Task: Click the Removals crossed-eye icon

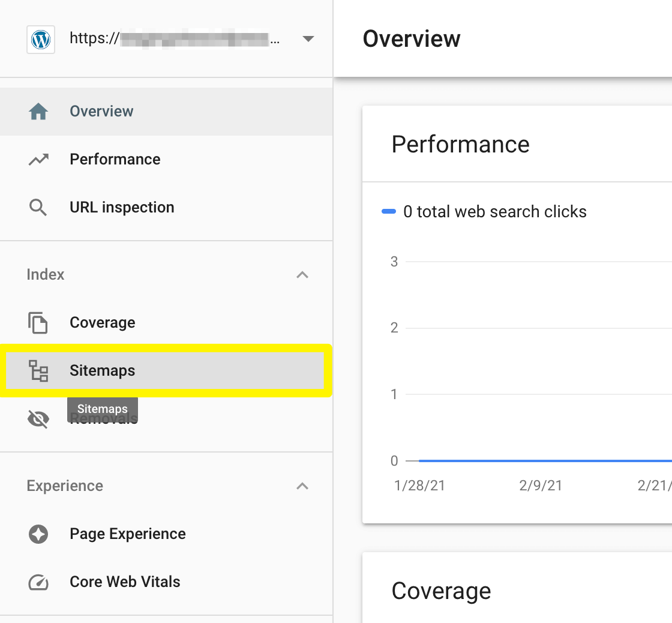Action: [x=38, y=419]
